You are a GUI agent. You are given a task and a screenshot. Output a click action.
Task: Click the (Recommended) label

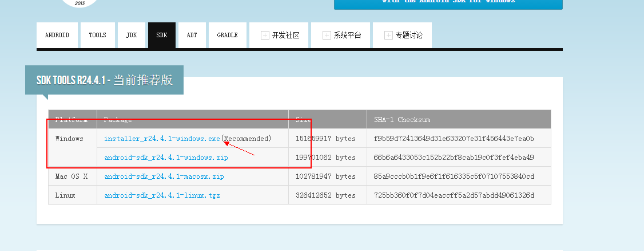click(247, 139)
